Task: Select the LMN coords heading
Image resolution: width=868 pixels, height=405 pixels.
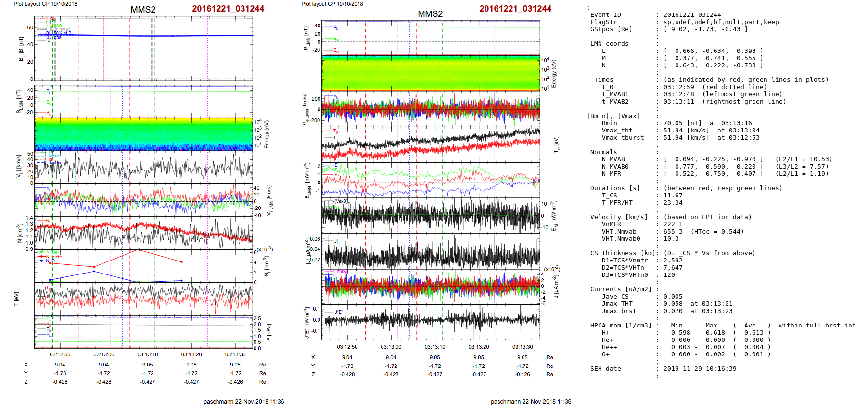Action: pos(609,44)
